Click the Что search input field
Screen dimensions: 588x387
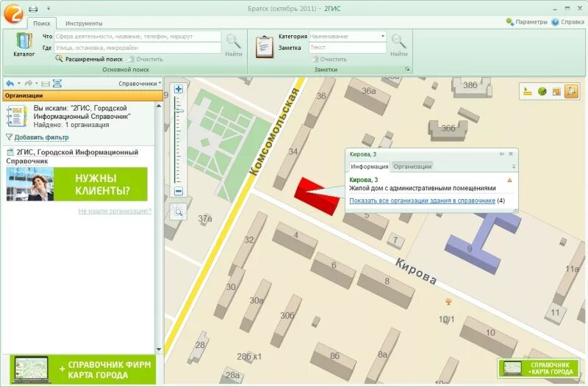[137, 36]
